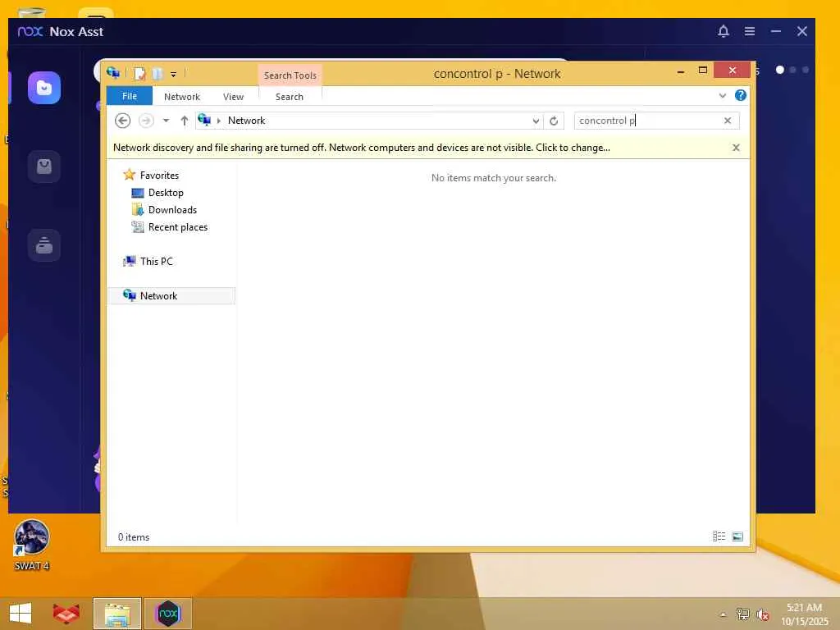
Task: Show hidden system tray icons
Action: pos(723,614)
